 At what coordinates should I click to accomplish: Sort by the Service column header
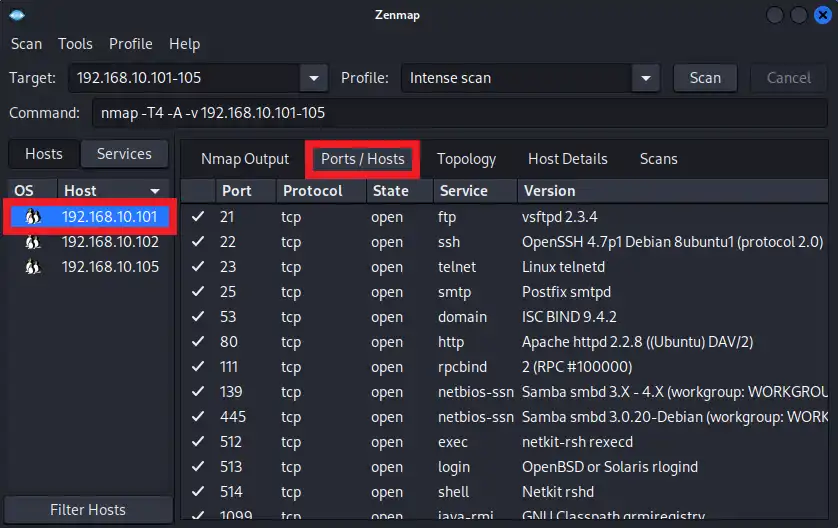tap(475, 191)
